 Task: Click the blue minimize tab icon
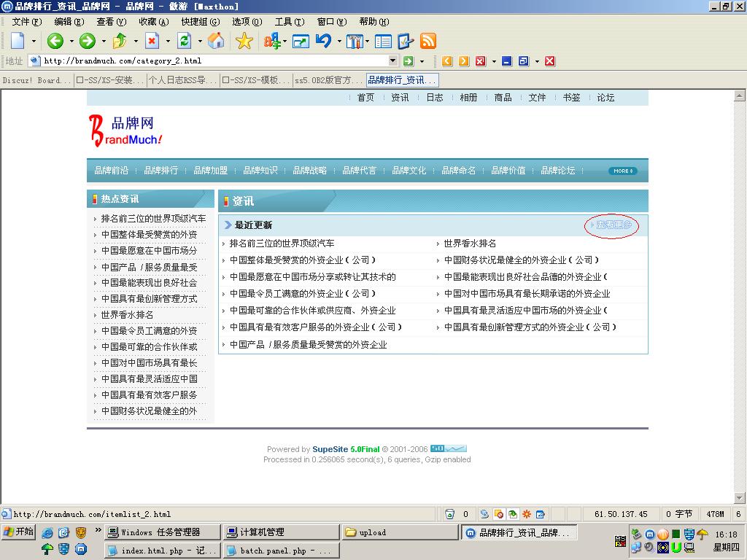coord(506,61)
